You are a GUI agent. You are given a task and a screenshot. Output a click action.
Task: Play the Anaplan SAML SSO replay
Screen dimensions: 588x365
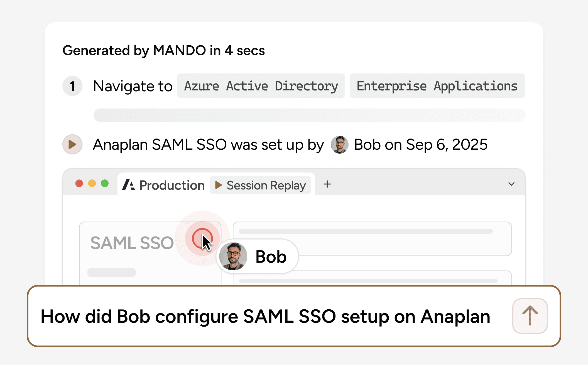click(72, 144)
